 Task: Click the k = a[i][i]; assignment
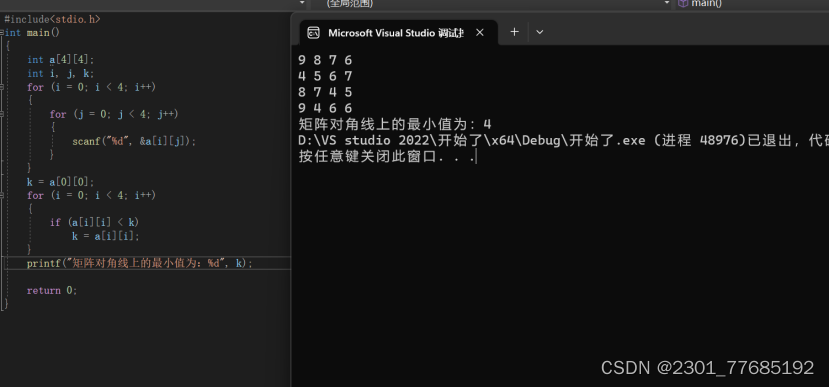coord(106,236)
